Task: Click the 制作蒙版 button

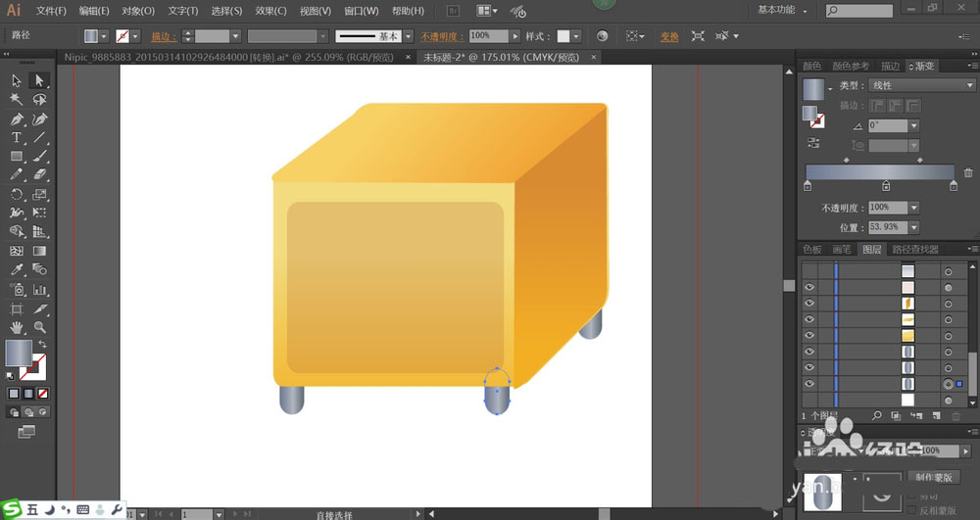Action: point(934,477)
